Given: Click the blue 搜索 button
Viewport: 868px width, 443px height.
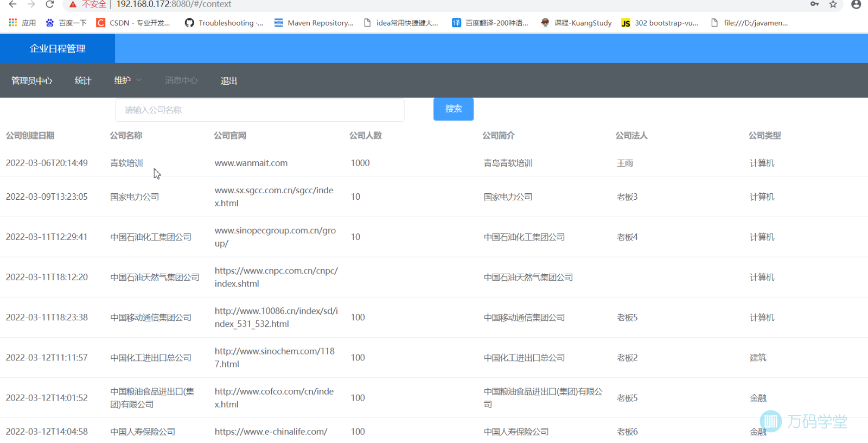Looking at the screenshot, I should [x=454, y=109].
